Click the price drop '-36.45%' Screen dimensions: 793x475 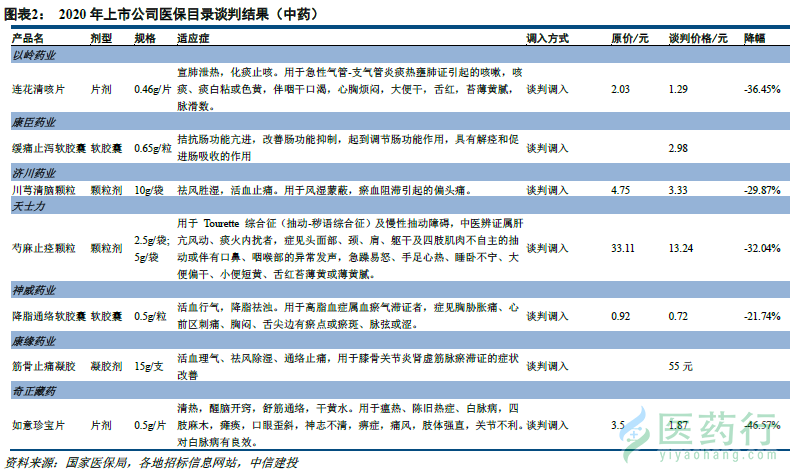pyautogui.click(x=762, y=89)
